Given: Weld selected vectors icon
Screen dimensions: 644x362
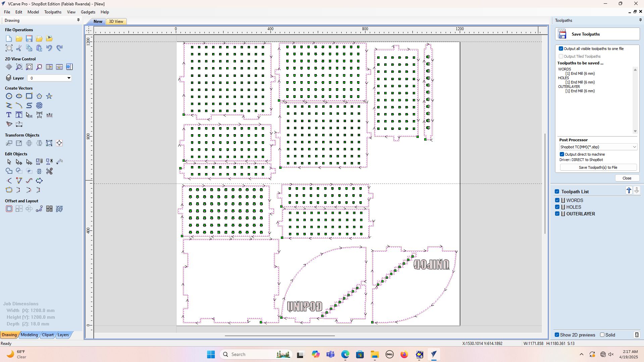Looking at the screenshot, I should coord(9,171).
